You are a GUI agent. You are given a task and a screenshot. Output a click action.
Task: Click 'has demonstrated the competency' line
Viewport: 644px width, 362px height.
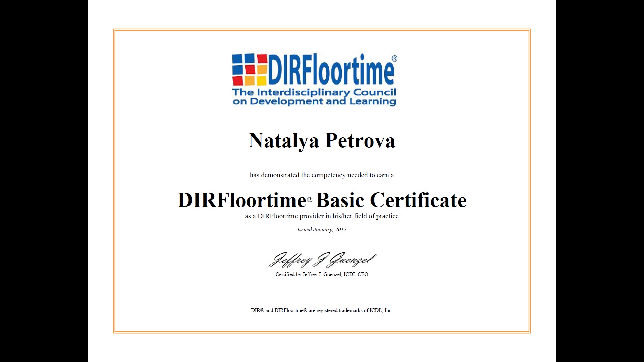[322, 175]
